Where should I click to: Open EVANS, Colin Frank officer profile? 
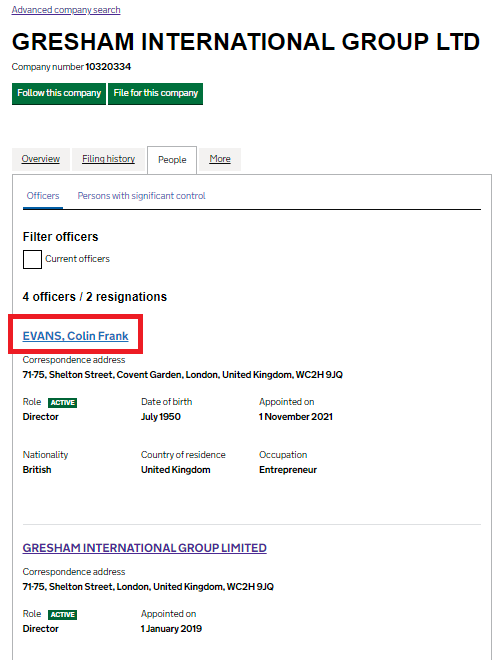75,336
